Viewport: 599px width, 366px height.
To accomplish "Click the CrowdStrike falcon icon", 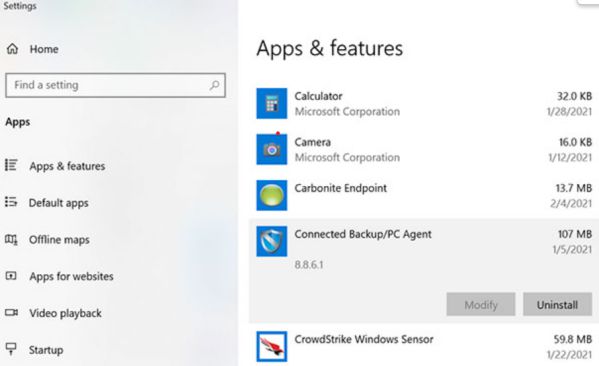I will tap(272, 346).
